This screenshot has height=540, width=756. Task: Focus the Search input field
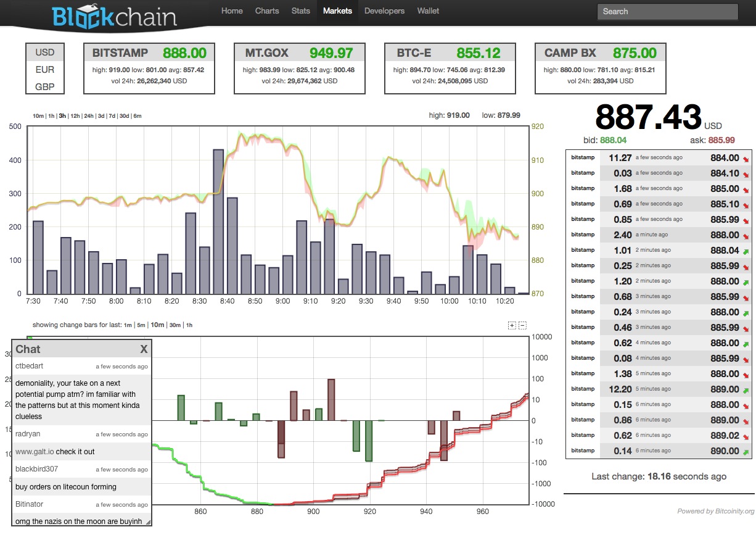tap(667, 12)
